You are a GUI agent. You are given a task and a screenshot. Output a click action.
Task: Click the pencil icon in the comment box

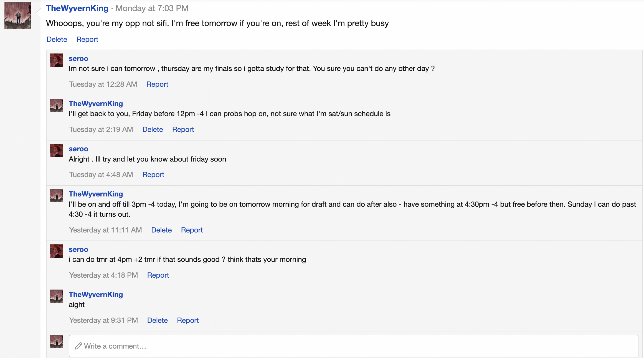click(x=78, y=346)
